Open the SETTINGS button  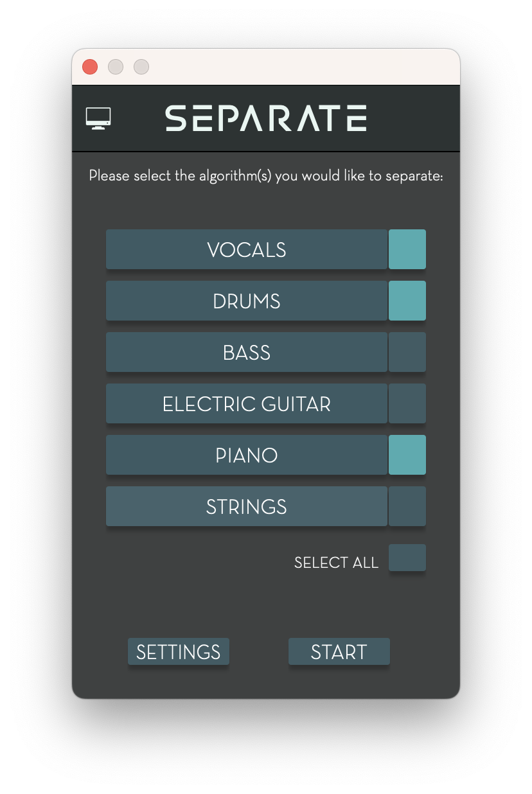coord(179,651)
